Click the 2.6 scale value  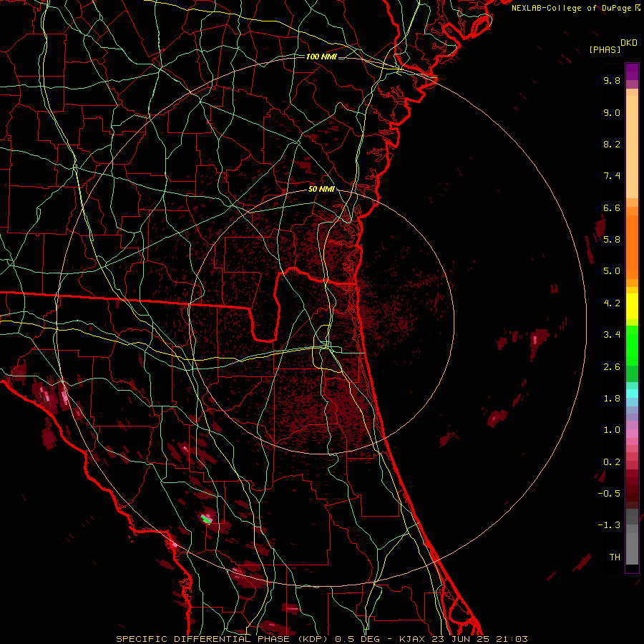[612, 367]
